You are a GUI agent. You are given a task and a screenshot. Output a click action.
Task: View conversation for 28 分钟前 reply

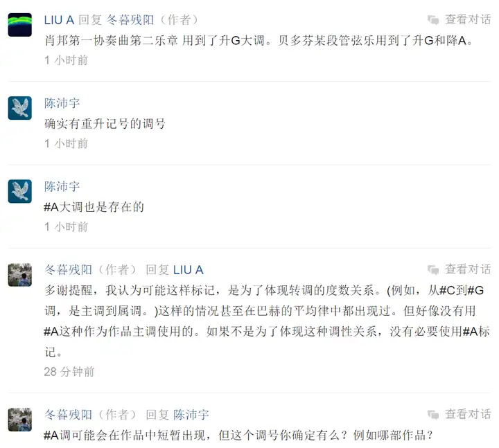pos(468,269)
